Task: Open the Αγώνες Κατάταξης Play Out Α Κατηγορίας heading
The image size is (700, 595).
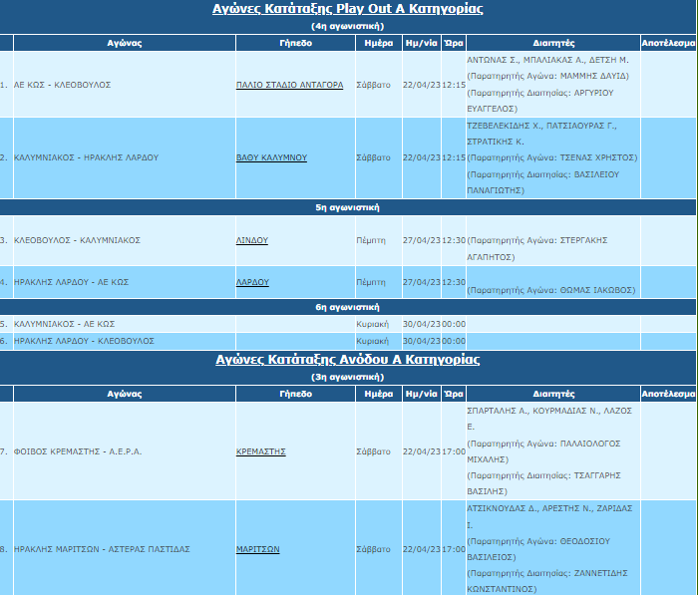Action: coord(348,9)
